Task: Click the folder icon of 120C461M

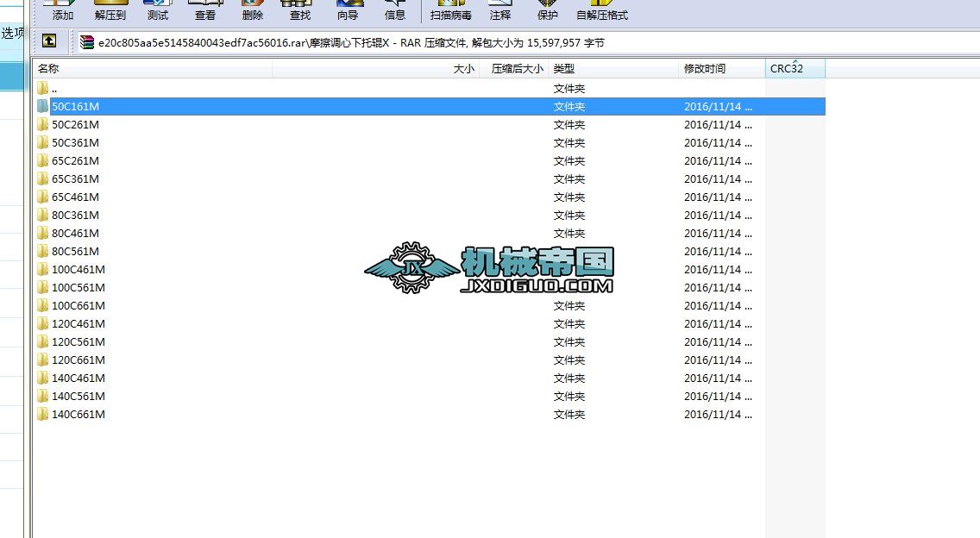Action: [42, 323]
